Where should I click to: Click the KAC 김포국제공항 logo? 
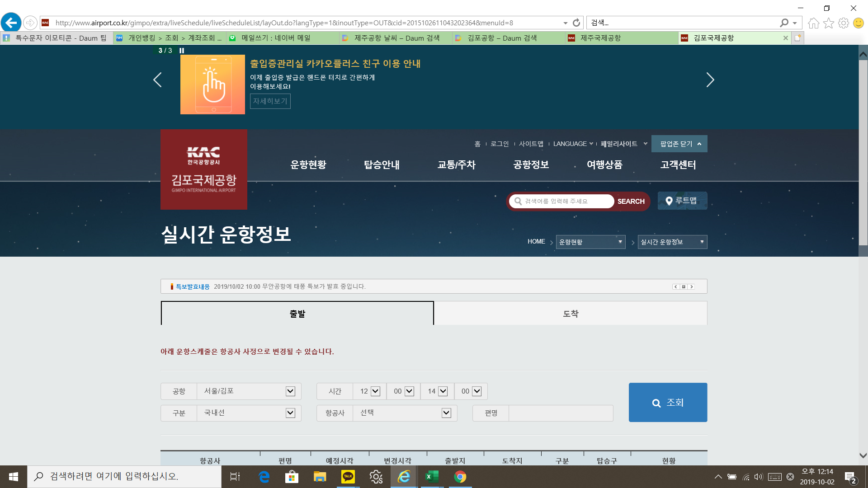coord(204,169)
